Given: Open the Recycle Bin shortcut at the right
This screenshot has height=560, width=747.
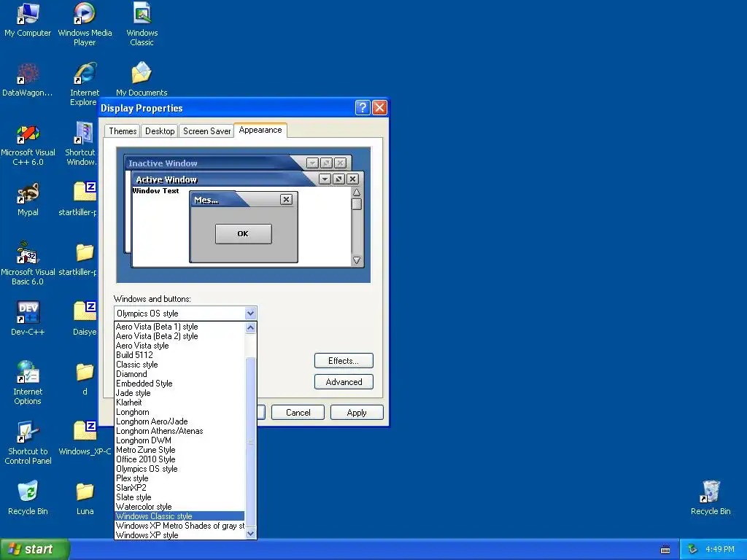Looking at the screenshot, I should pyautogui.click(x=711, y=497).
